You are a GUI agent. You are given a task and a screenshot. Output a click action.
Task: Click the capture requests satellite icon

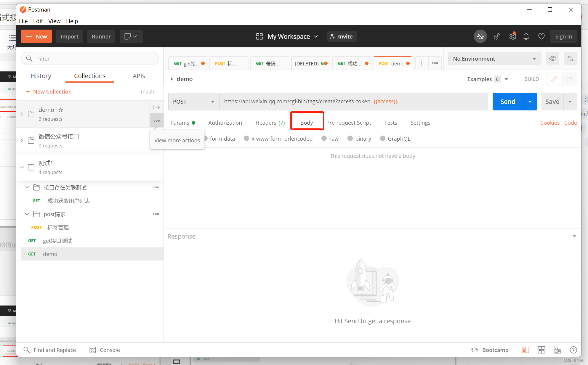click(x=497, y=36)
